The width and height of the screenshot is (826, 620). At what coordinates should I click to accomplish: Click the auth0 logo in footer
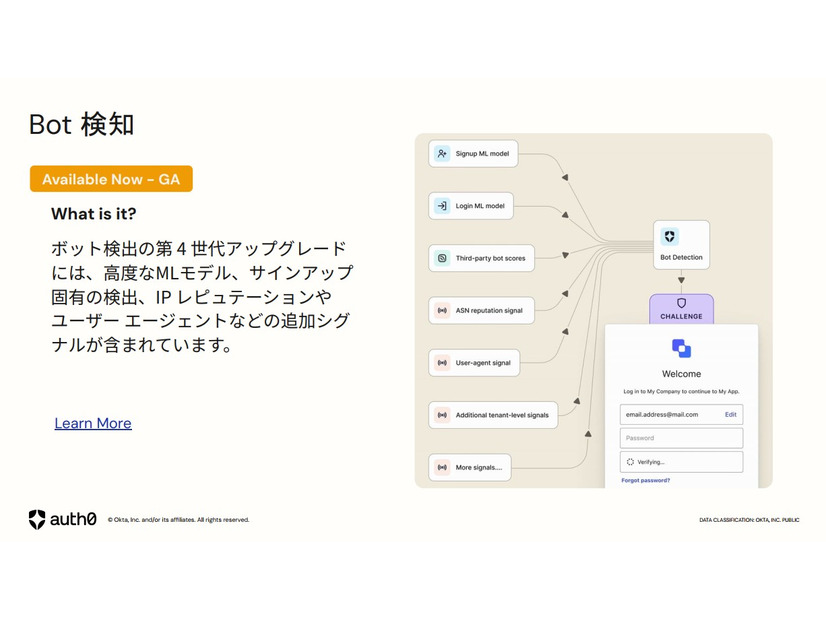[x=60, y=519]
